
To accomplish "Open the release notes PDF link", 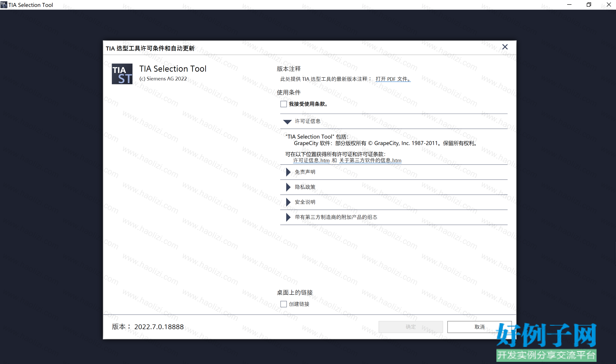I will [x=393, y=79].
